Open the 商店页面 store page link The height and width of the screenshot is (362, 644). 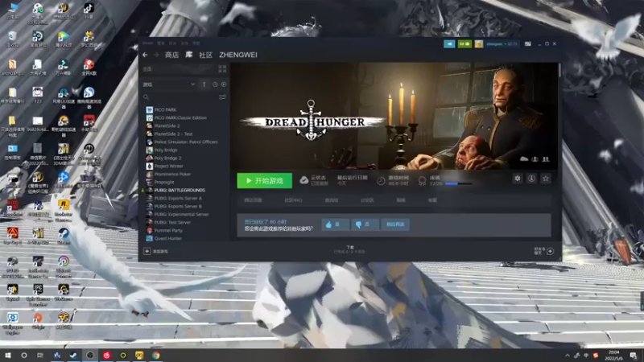point(253,200)
